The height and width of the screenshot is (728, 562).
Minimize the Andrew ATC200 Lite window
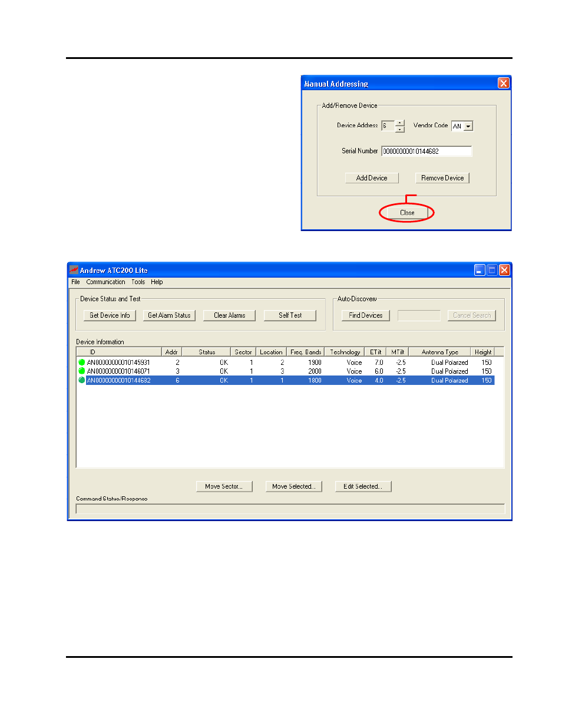point(480,270)
